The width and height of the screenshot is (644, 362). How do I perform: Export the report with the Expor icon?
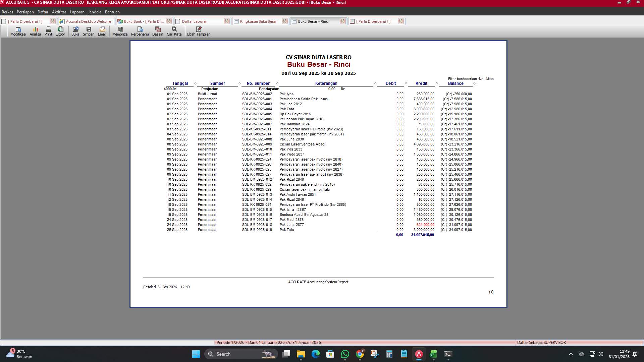pyautogui.click(x=60, y=31)
